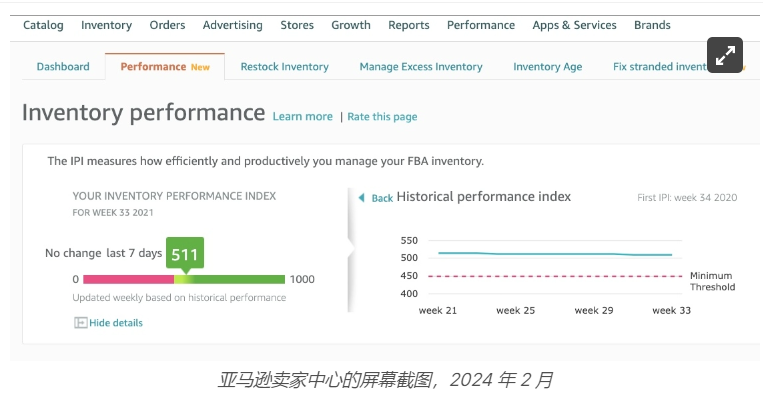Open the Performance top menu

(x=481, y=25)
